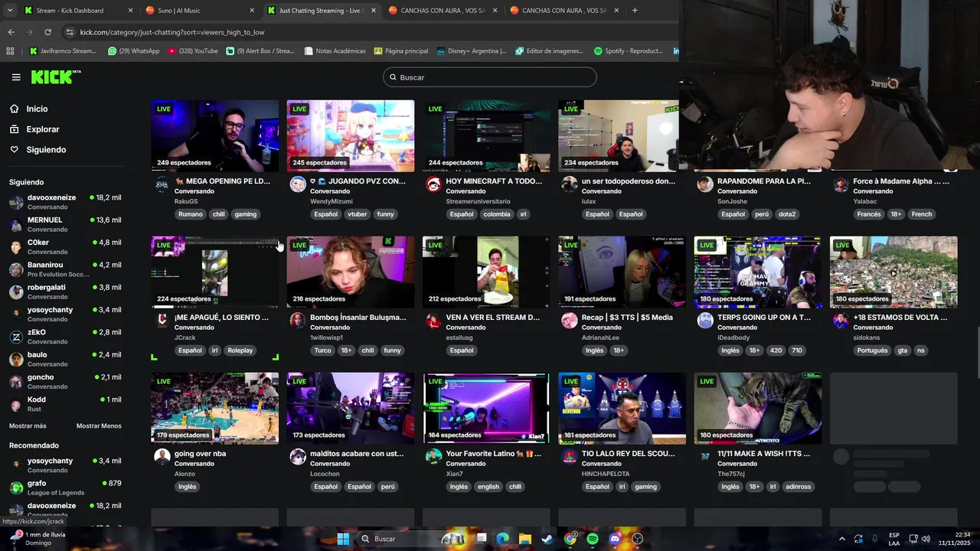The image size is (980, 551).
Task: Click 1willowisp1 channel avatar
Action: (x=298, y=321)
